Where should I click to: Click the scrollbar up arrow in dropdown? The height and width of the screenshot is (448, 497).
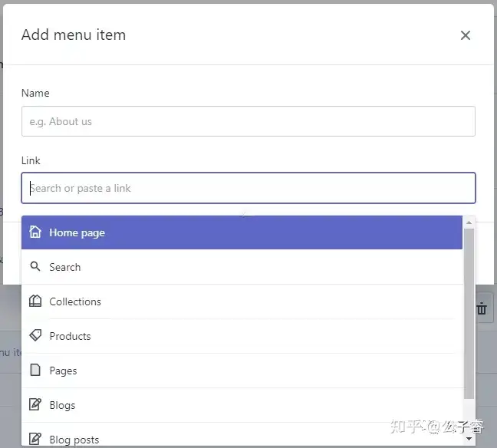coord(469,222)
